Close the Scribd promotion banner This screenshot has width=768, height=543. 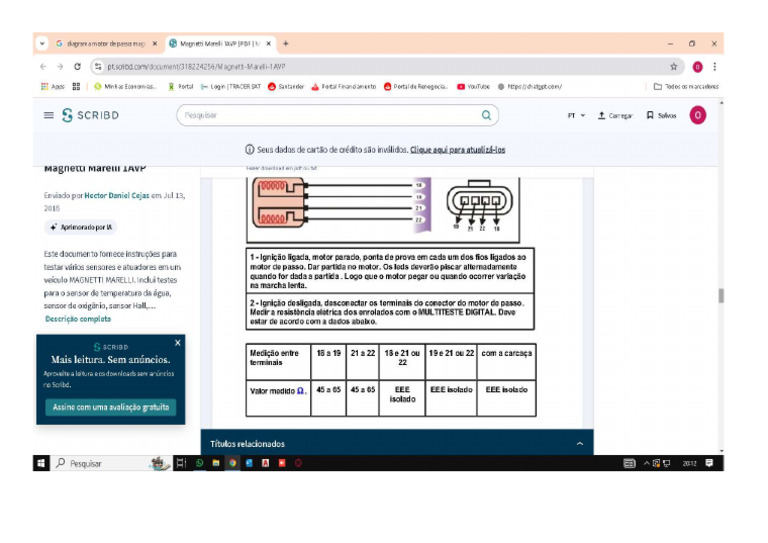[178, 343]
